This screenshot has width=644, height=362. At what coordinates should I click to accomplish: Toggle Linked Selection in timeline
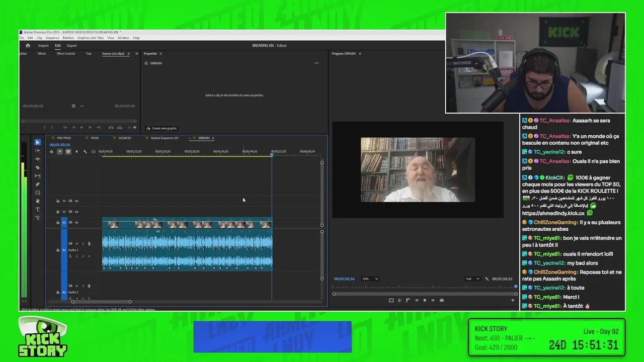[x=68, y=151]
